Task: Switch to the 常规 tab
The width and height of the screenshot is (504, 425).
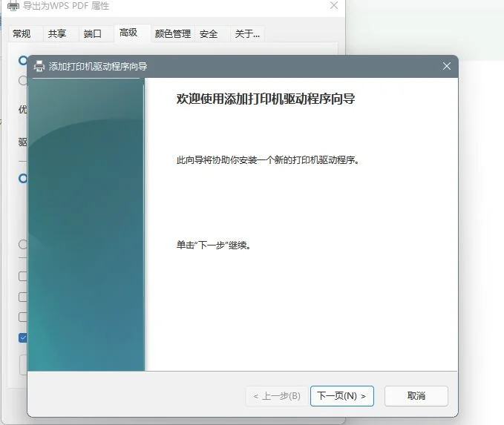Action: (x=22, y=34)
